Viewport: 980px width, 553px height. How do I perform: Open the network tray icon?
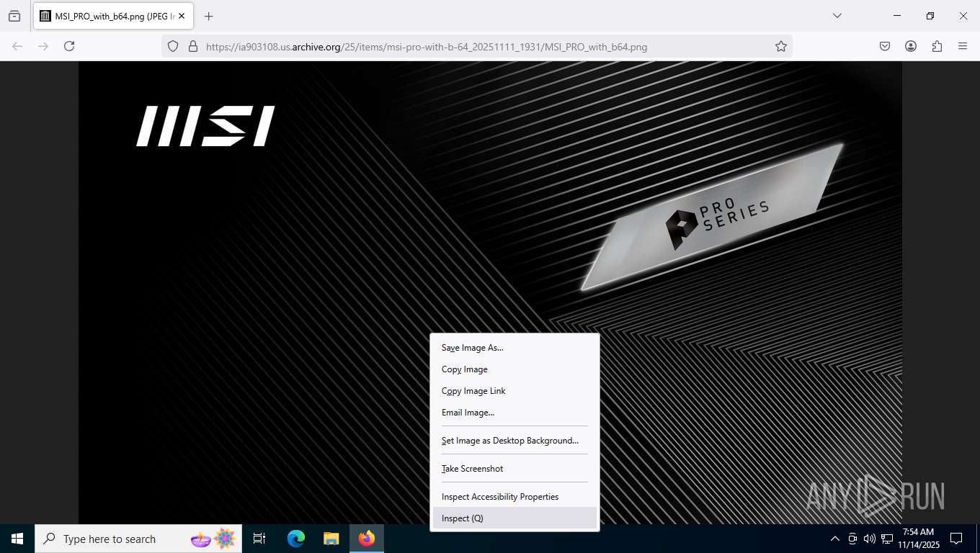click(x=887, y=539)
